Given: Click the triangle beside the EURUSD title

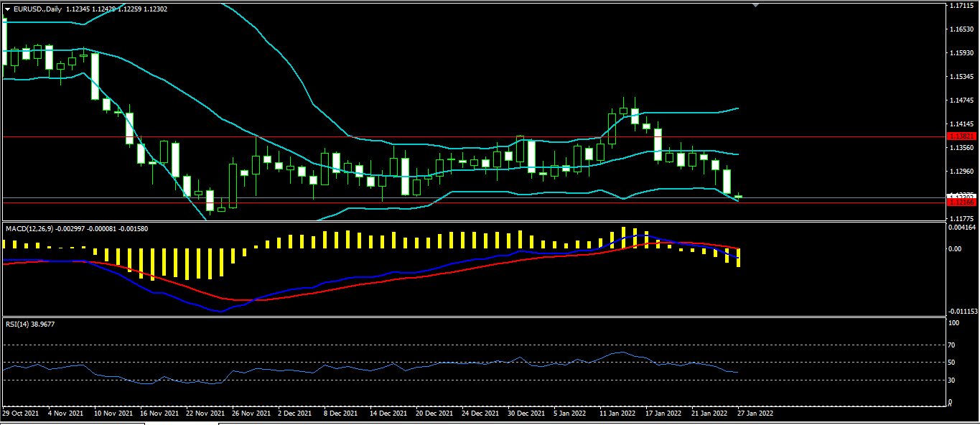Looking at the screenshot, I should point(8,9).
